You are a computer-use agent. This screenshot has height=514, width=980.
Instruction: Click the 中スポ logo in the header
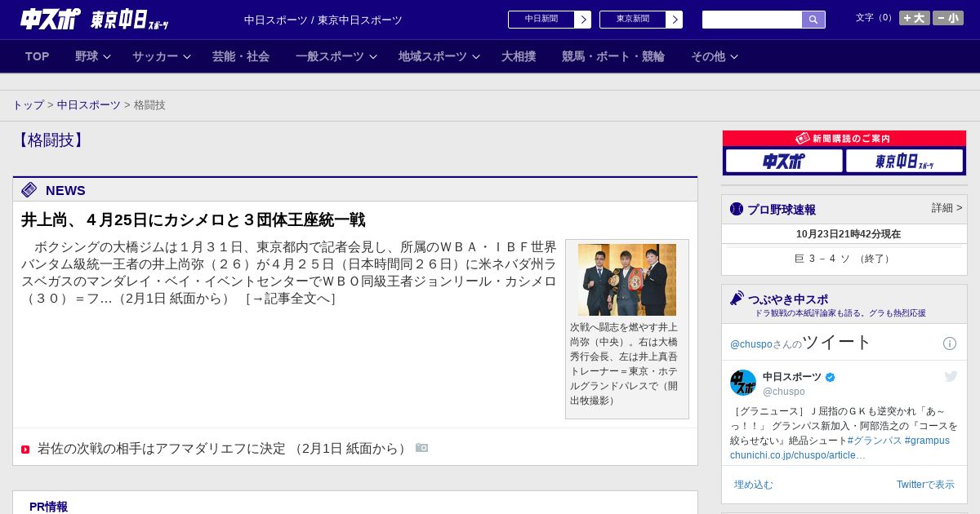(50, 19)
